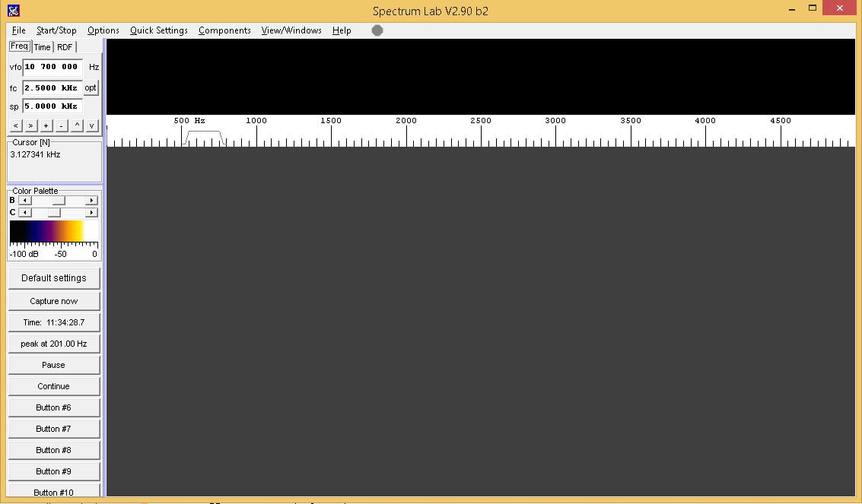
Task: Click the '^' up arrow button
Action: point(77,125)
